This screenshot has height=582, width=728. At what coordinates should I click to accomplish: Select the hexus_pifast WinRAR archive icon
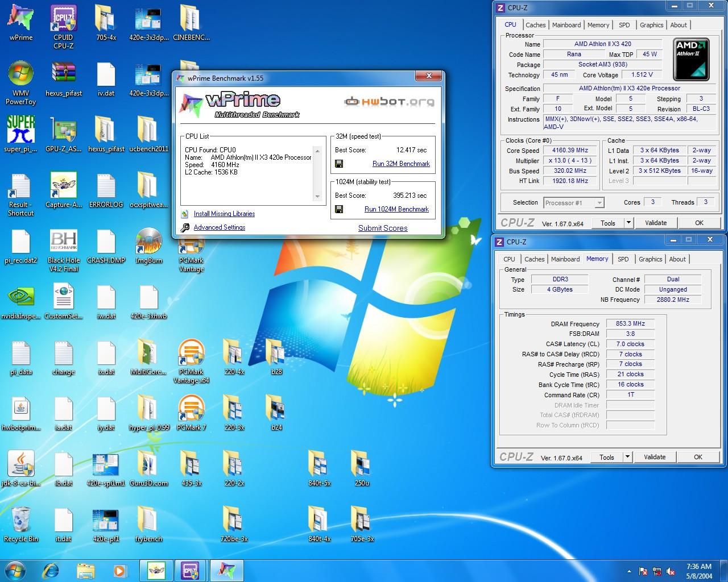[x=63, y=78]
